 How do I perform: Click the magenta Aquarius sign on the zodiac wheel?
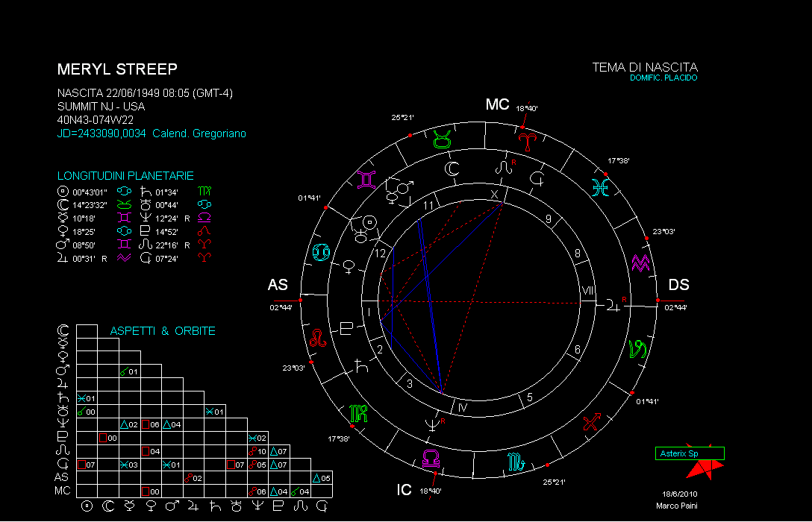pos(640,263)
